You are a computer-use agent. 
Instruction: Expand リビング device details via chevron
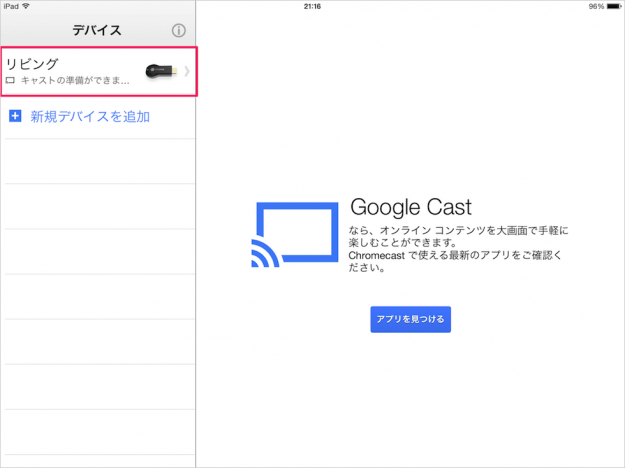click(x=187, y=72)
